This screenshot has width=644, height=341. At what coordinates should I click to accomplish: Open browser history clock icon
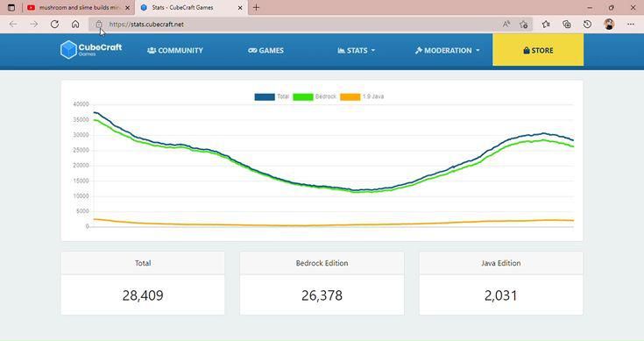tap(587, 25)
